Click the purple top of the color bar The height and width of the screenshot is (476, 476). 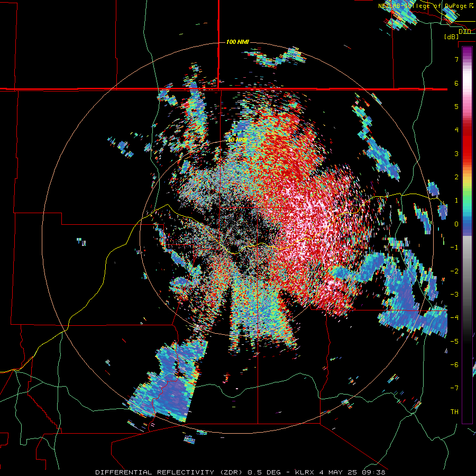[x=467, y=51]
